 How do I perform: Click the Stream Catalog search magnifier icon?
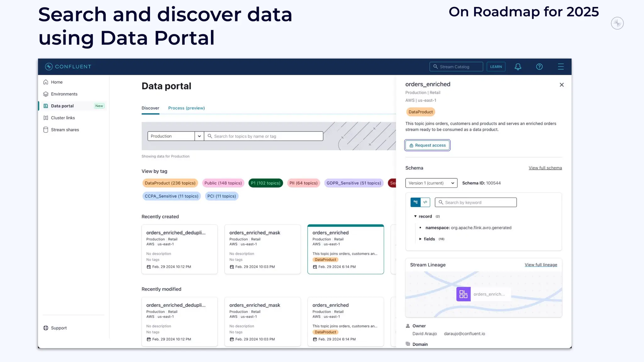[x=436, y=67]
